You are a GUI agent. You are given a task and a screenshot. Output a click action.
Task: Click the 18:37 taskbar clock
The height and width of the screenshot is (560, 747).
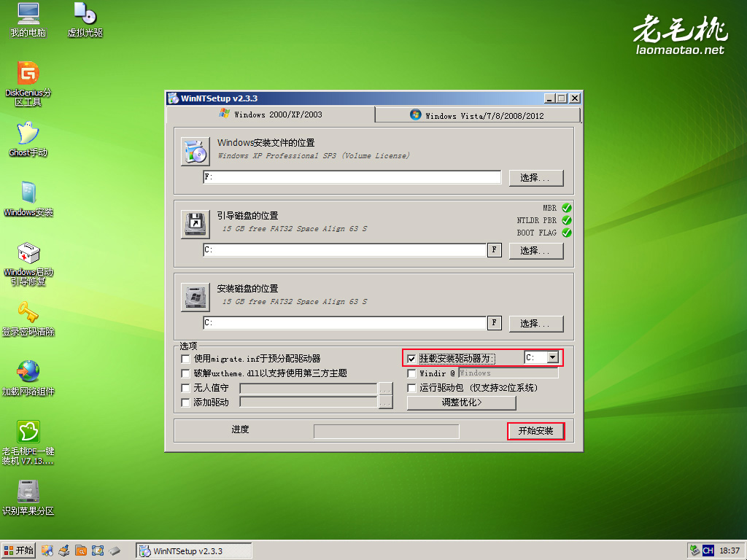[729, 551]
